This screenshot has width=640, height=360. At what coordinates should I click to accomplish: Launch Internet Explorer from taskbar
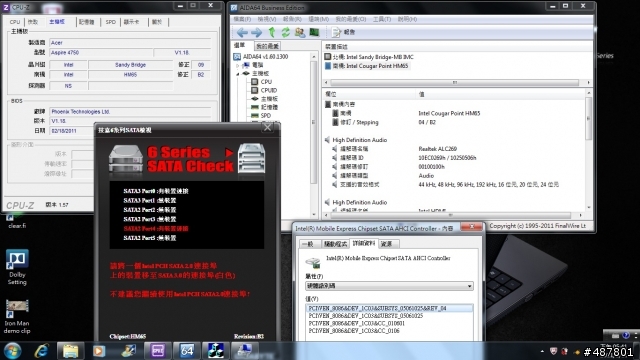click(x=42, y=351)
